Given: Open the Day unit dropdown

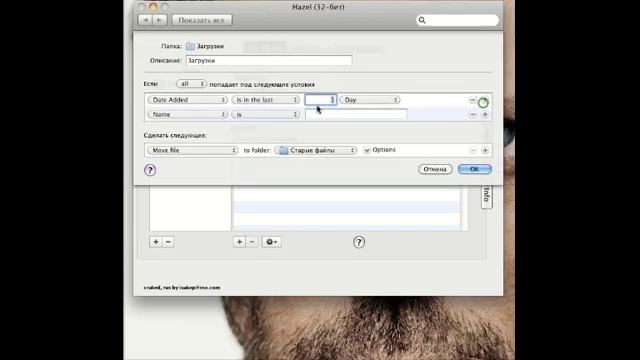Looking at the screenshot, I should coord(370,100).
